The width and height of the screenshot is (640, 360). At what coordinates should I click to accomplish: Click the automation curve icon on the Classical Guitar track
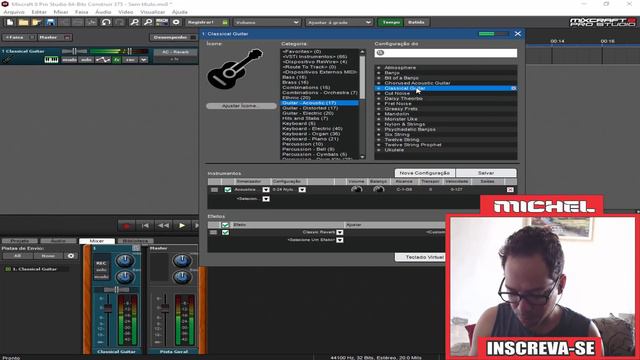(103, 60)
